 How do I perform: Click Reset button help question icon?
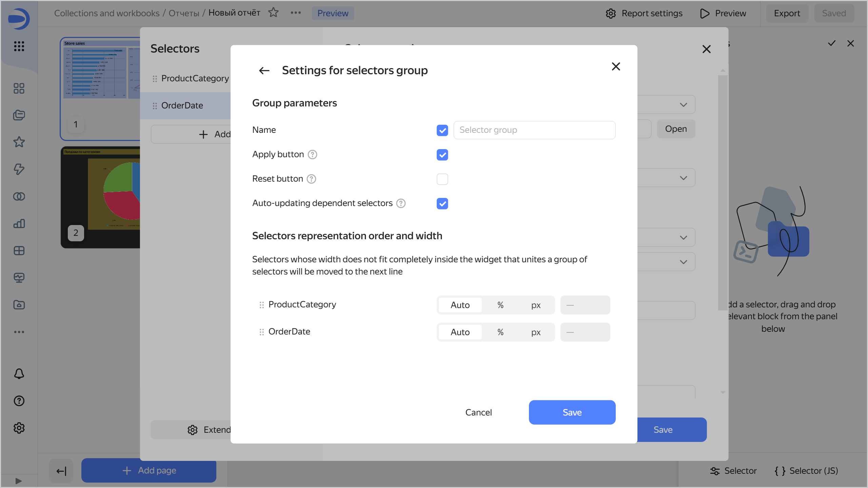coord(311,179)
